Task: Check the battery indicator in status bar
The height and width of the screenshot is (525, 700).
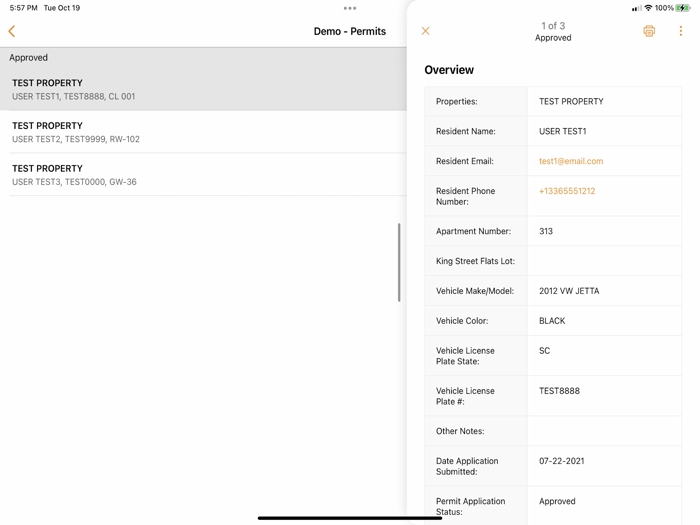Action: click(x=683, y=8)
